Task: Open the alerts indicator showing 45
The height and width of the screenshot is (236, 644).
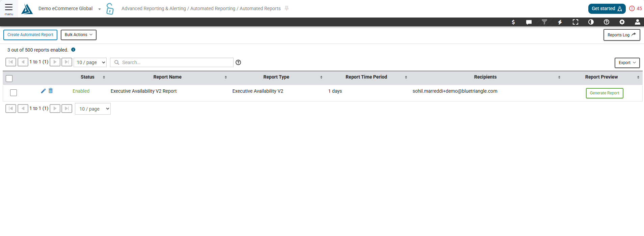Action: coord(636,8)
